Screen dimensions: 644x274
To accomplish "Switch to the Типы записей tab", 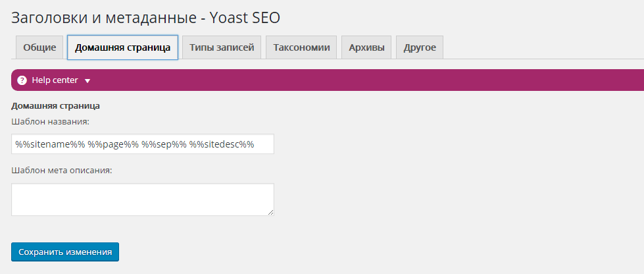I will (x=222, y=47).
